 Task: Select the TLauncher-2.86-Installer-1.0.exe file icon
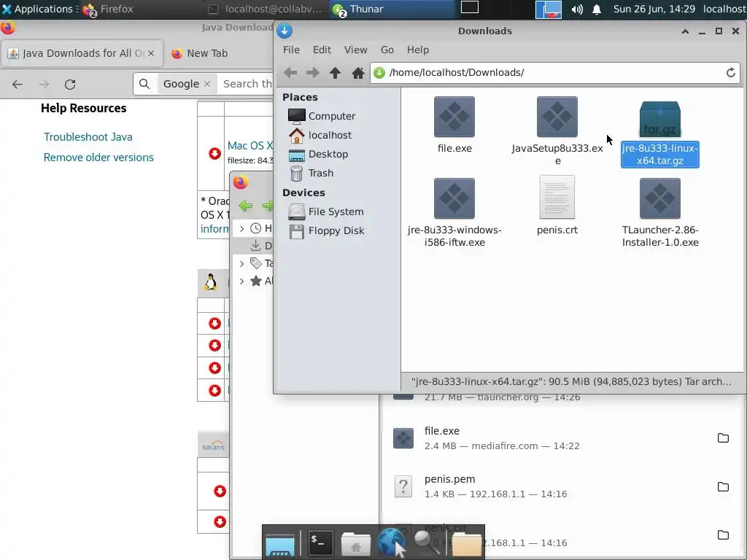[x=659, y=198]
